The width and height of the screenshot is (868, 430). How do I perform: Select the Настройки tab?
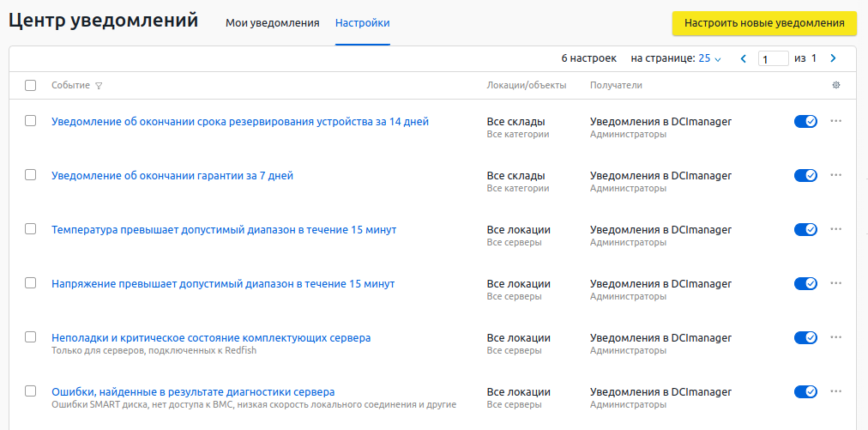click(362, 23)
